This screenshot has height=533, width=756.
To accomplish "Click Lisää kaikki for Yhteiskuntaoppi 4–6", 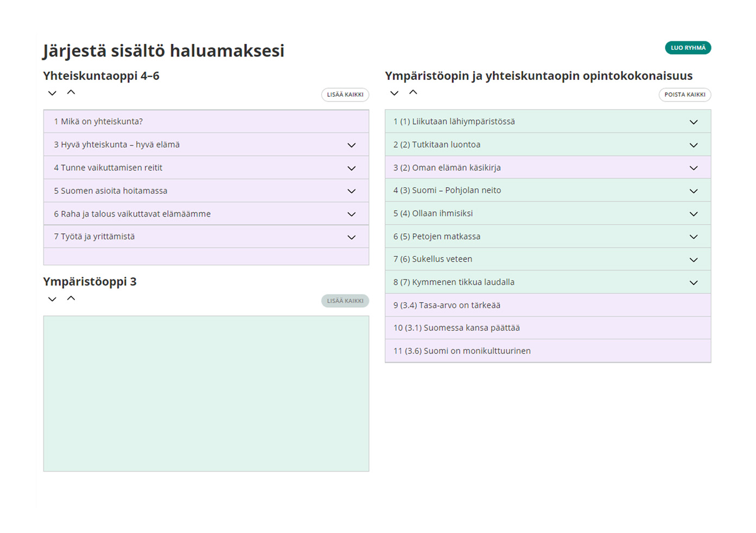I will pyautogui.click(x=345, y=94).
